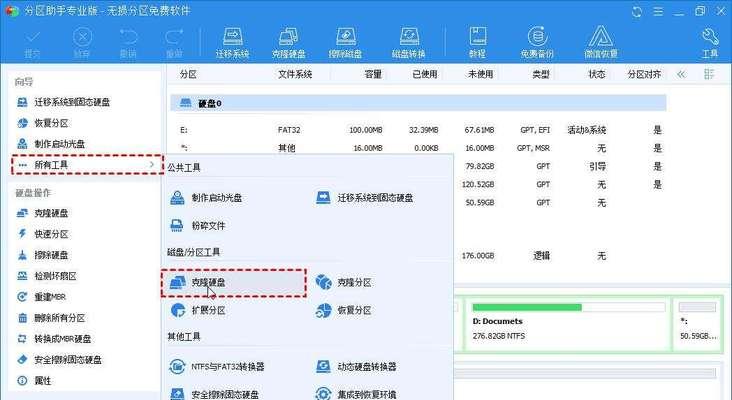Click the 176.00GB 逻辑 partition row
This screenshot has width=732, height=400.
point(559,256)
